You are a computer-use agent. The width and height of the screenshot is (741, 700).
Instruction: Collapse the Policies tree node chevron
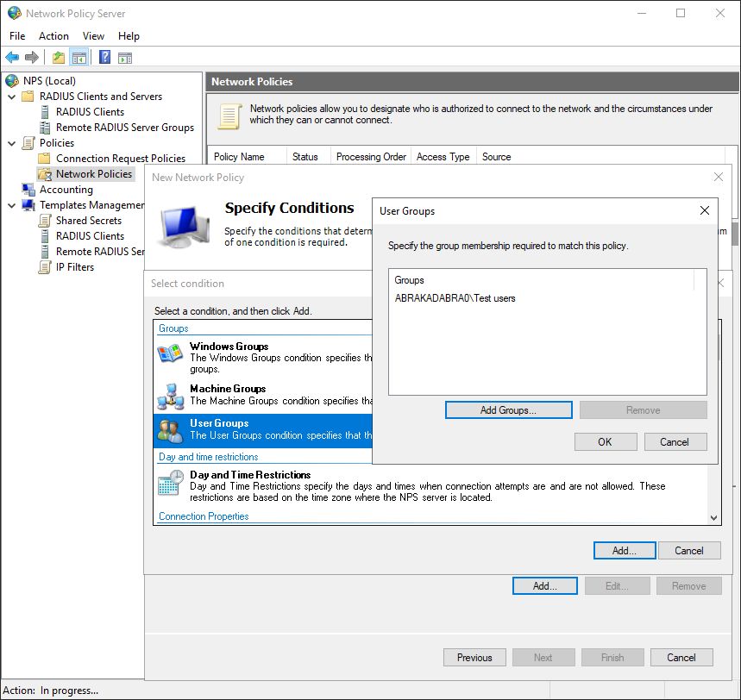tap(12, 143)
